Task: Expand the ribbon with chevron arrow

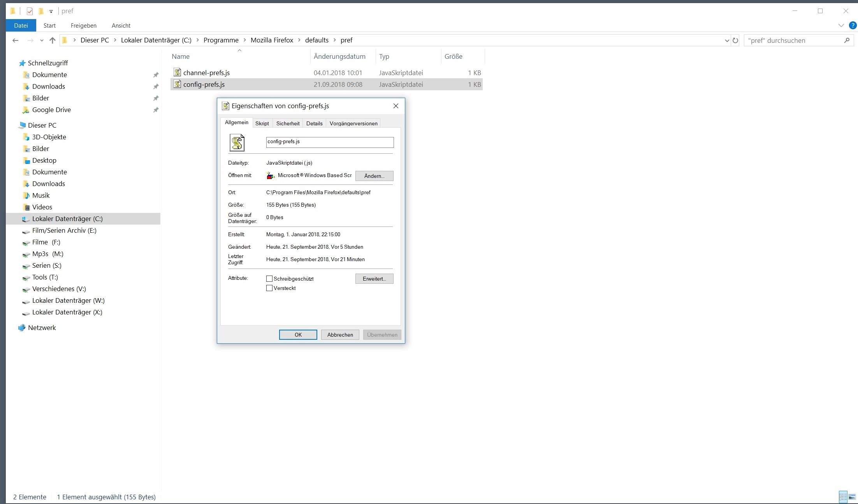Action: 841,25
